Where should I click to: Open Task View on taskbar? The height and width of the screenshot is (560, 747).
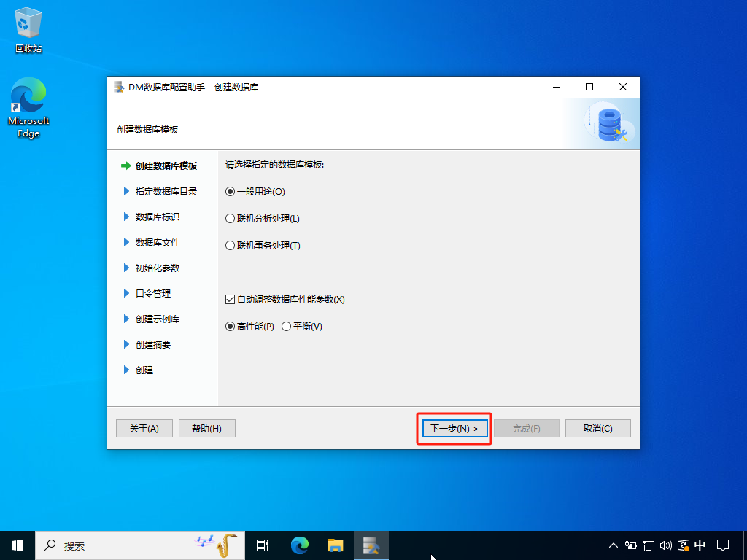263,545
